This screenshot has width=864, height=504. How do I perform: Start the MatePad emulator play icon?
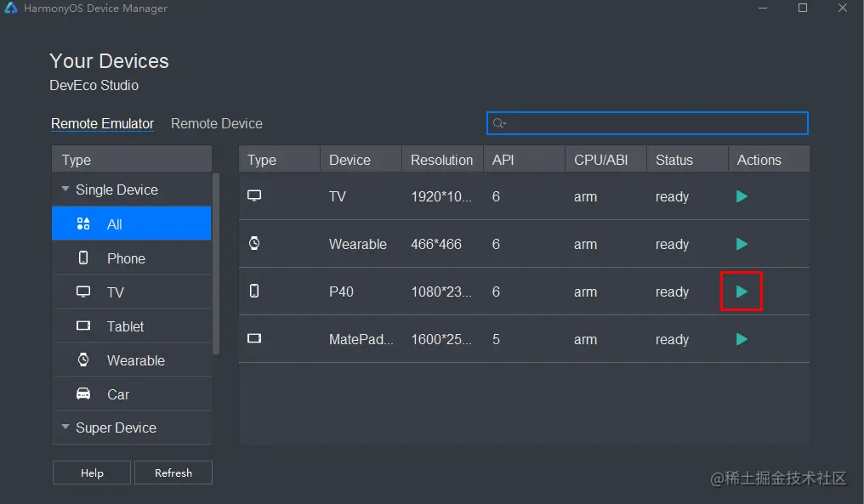(x=742, y=339)
